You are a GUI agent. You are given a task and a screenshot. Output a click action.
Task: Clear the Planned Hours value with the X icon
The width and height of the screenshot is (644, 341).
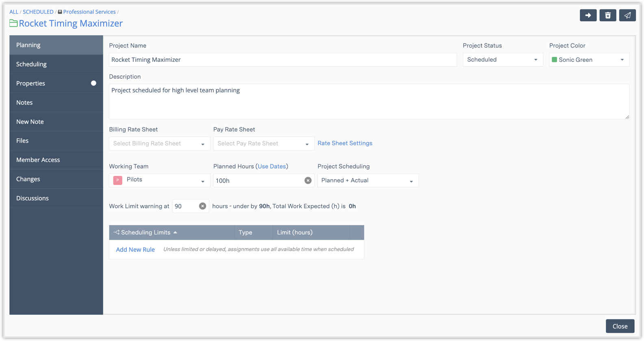click(x=308, y=181)
